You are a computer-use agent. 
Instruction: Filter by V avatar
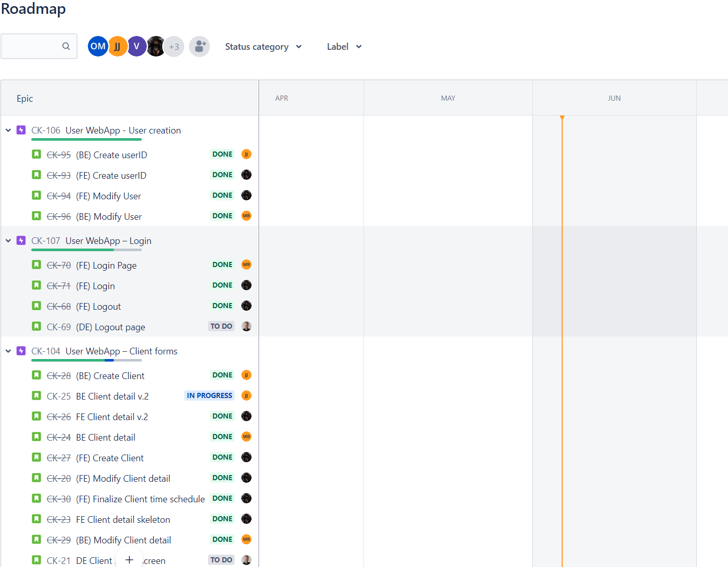pyautogui.click(x=137, y=46)
